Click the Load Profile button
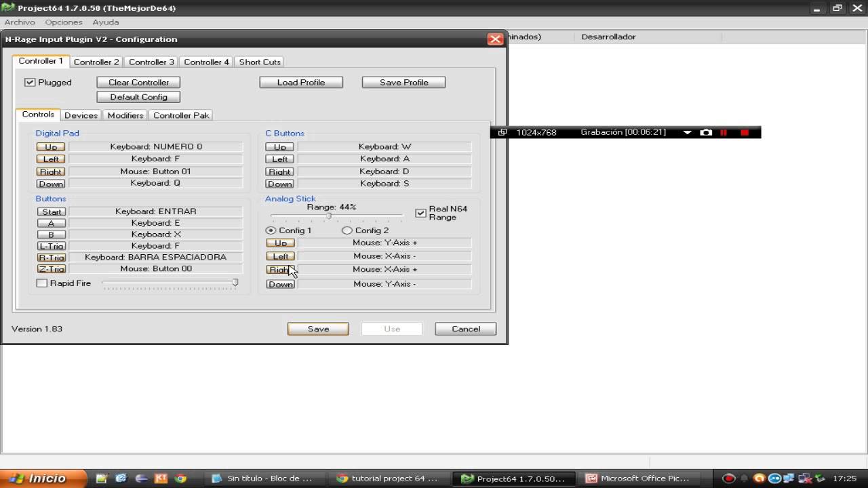The width and height of the screenshot is (868, 488). pos(301,82)
